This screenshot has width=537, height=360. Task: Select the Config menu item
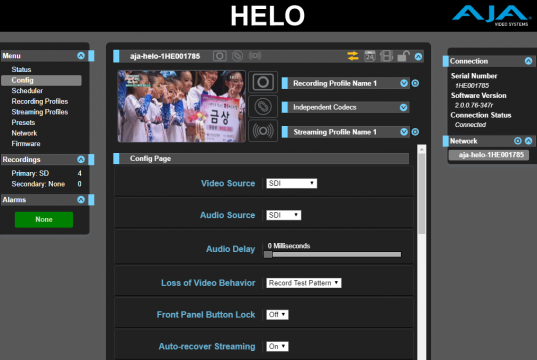(41, 80)
